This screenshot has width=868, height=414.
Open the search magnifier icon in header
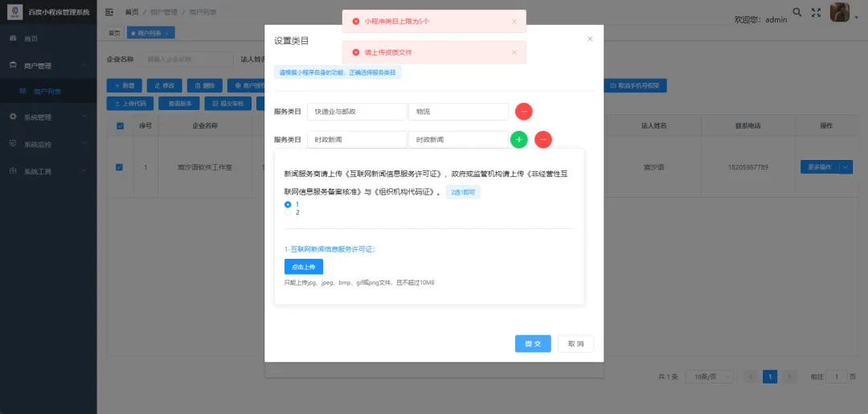point(796,11)
